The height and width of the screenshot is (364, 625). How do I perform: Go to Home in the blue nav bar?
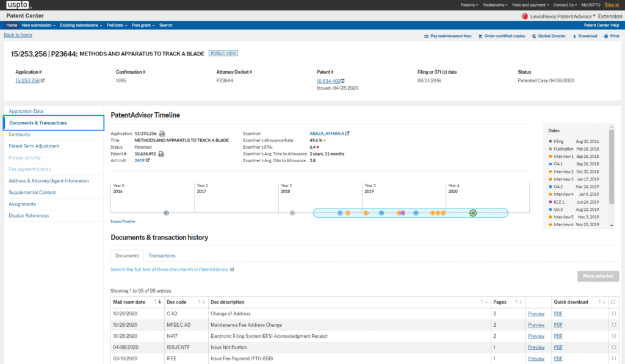point(12,25)
